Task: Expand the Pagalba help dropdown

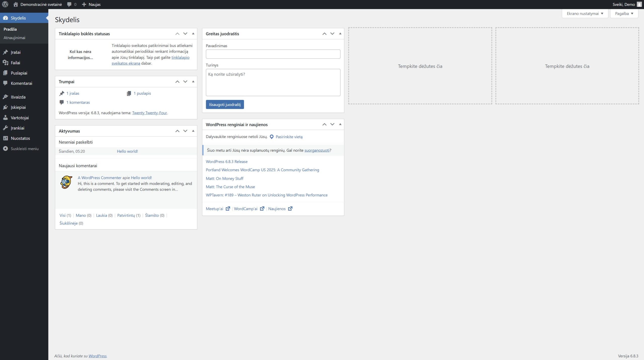Action: coord(624,14)
